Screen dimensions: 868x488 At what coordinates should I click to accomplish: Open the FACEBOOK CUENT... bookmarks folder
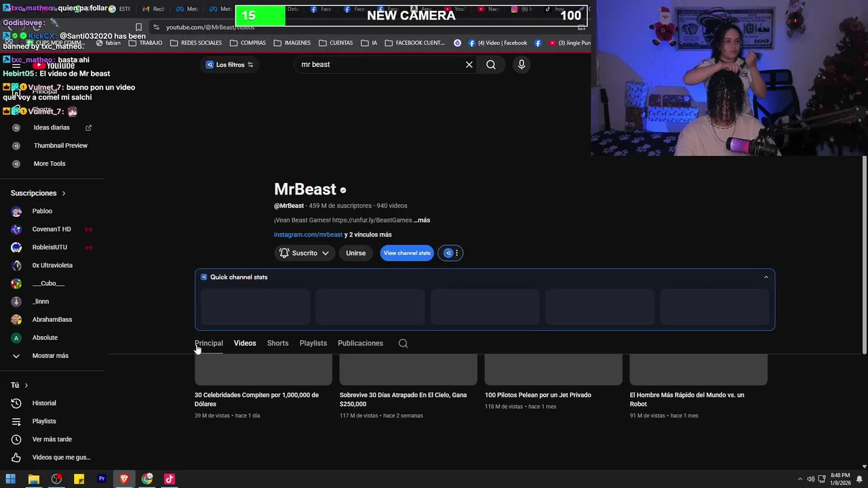tap(414, 43)
